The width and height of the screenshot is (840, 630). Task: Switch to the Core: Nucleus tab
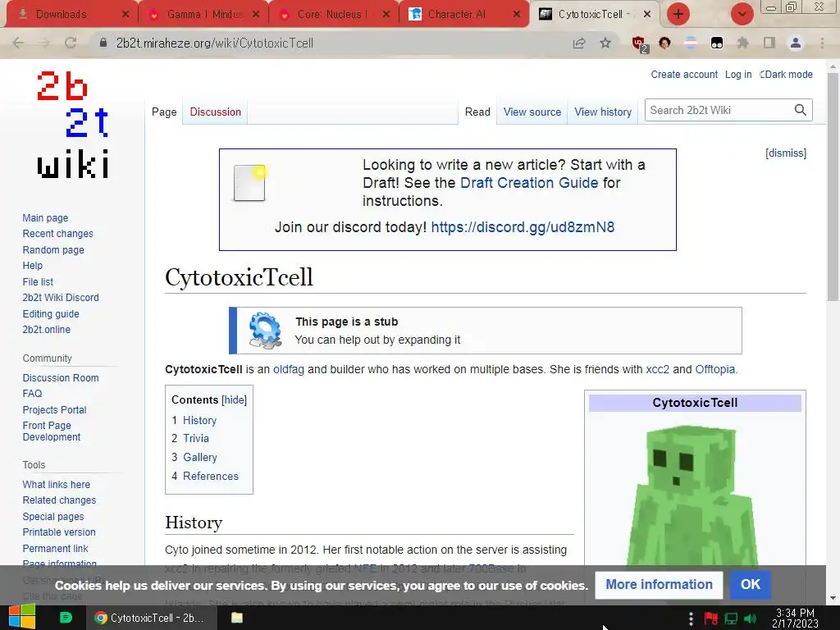coord(332,15)
